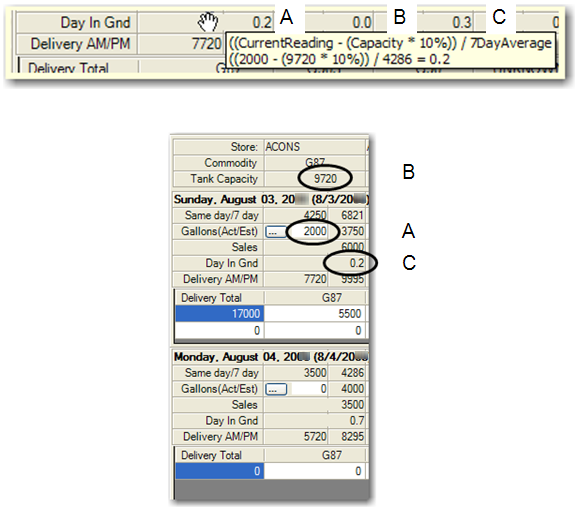Click the empty 0 cell below 17000
The height and width of the screenshot is (509, 578).
[x=219, y=330]
